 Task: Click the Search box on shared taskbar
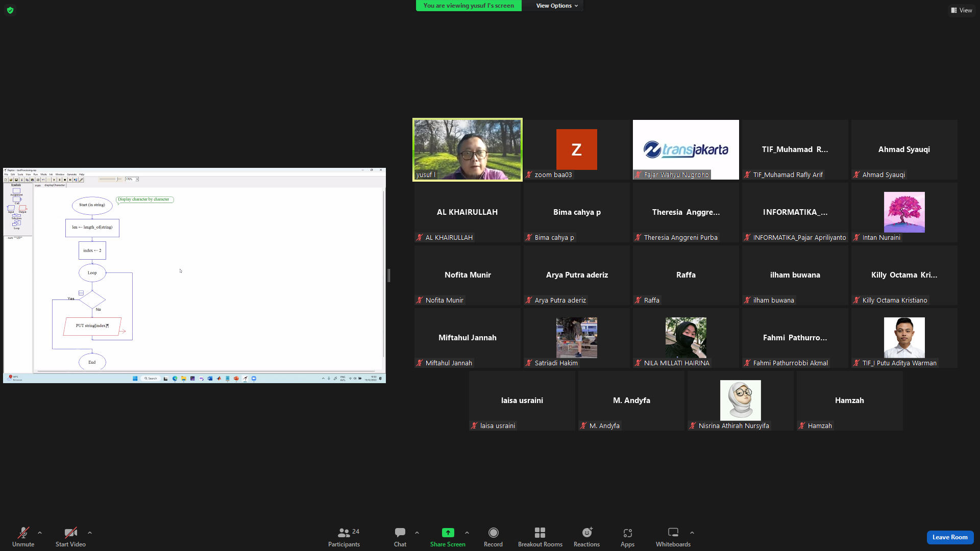point(151,379)
